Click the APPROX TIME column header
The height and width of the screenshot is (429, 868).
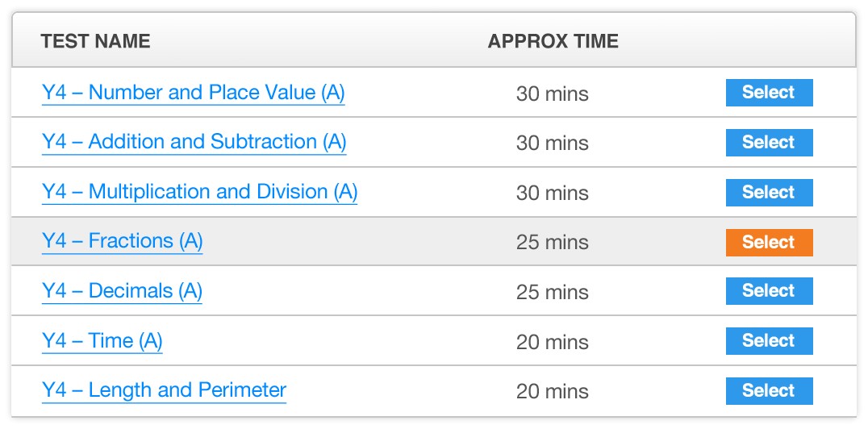(x=553, y=41)
